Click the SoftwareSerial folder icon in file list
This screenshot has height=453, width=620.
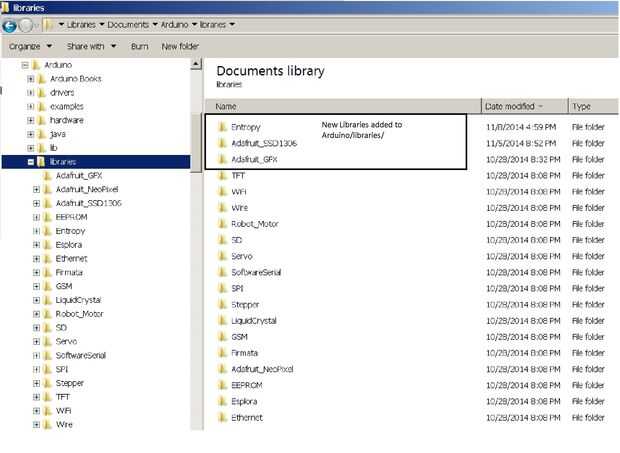tap(223, 272)
